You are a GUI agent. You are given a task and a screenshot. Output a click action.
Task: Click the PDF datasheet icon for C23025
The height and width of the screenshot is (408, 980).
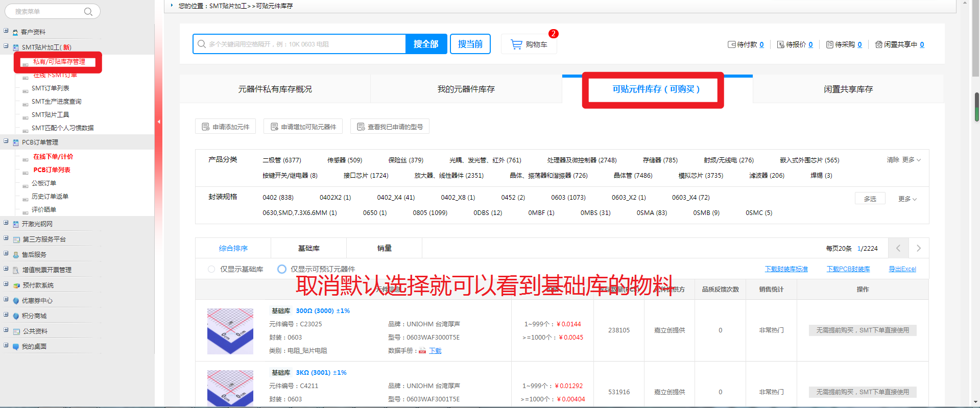(422, 351)
